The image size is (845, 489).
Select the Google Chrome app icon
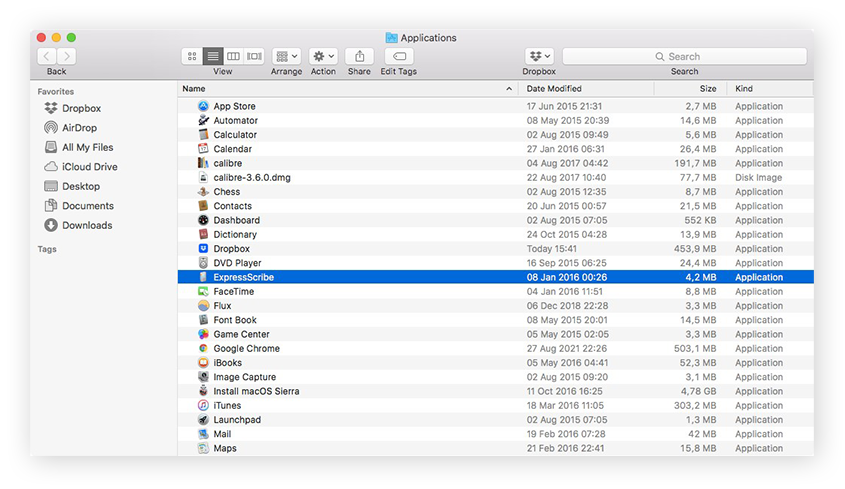[203, 348]
